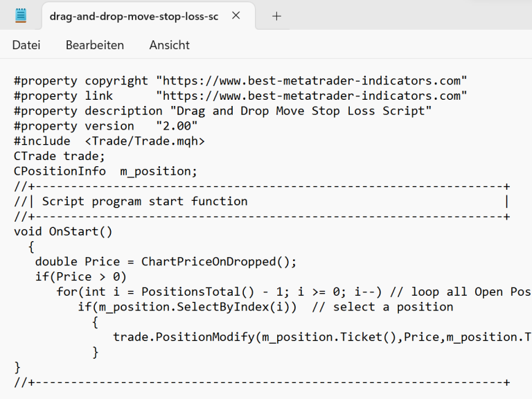Screen dimensions: 532x399
Task: Click the version string "2.00"
Action: tap(177, 126)
